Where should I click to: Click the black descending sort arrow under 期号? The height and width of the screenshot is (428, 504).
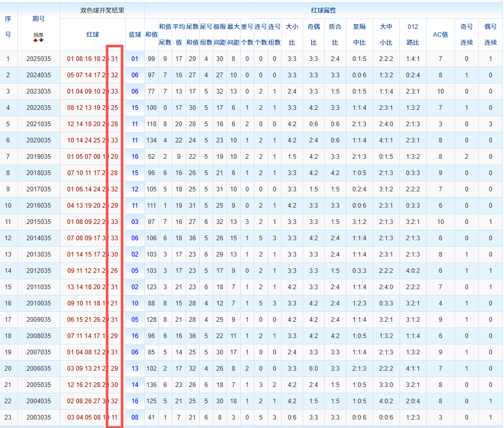pyautogui.click(x=42, y=39)
